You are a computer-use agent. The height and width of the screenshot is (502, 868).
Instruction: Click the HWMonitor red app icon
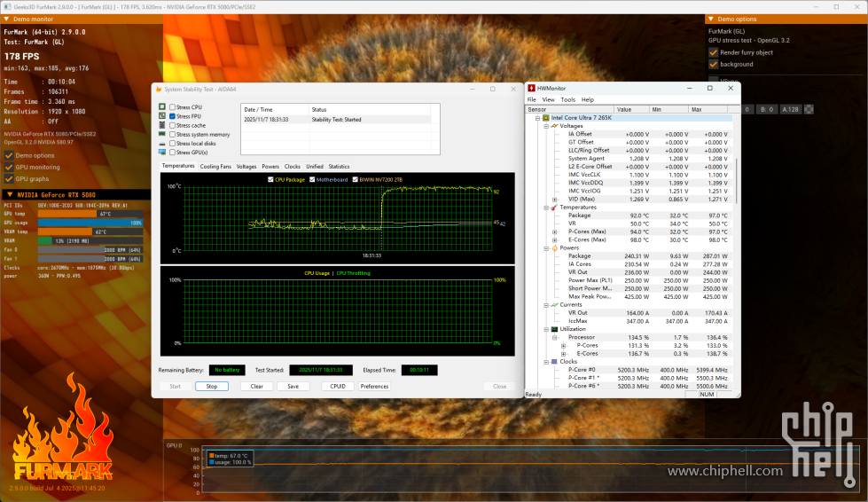[x=532, y=89]
